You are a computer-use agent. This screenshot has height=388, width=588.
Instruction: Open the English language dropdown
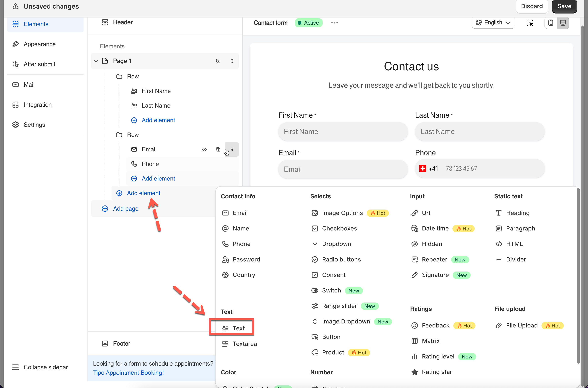pyautogui.click(x=493, y=23)
